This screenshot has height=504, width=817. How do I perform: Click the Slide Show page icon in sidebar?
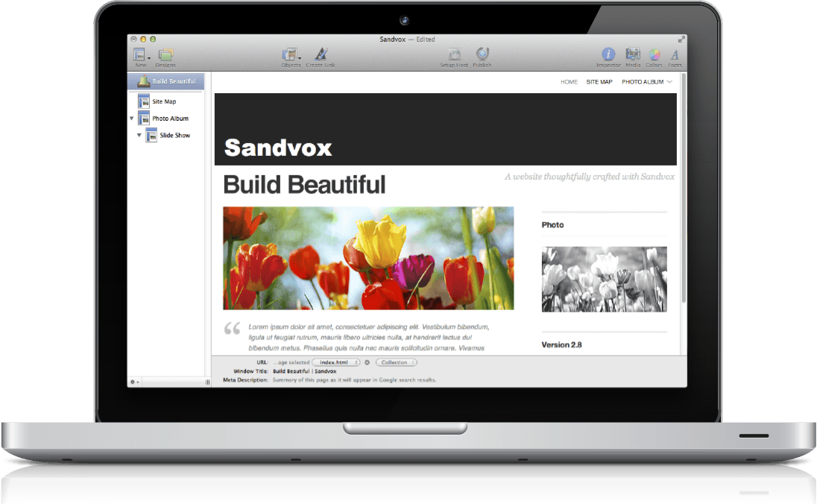[x=151, y=135]
